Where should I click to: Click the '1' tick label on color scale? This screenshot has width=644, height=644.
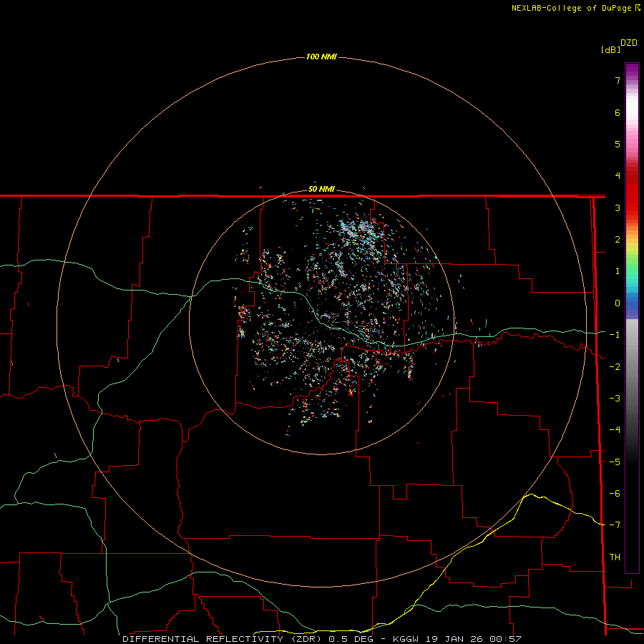[x=618, y=271]
